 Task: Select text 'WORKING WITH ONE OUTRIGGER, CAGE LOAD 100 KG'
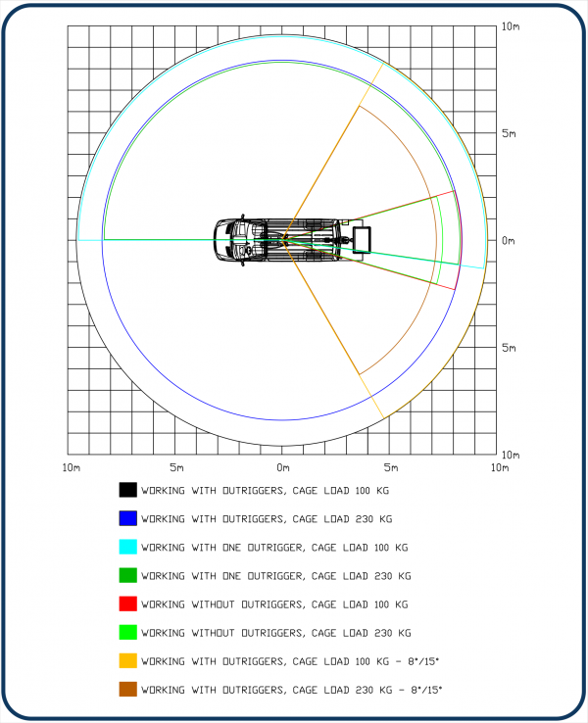coord(274,548)
